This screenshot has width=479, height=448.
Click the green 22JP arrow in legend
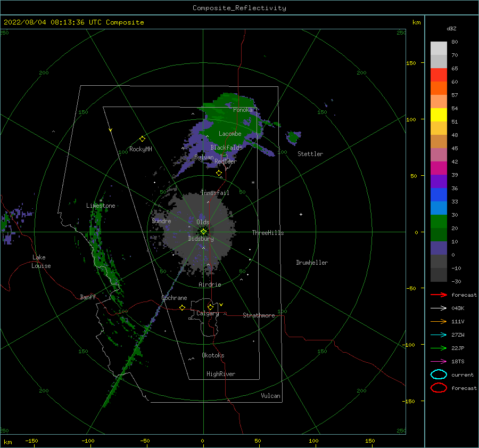tap(439, 348)
